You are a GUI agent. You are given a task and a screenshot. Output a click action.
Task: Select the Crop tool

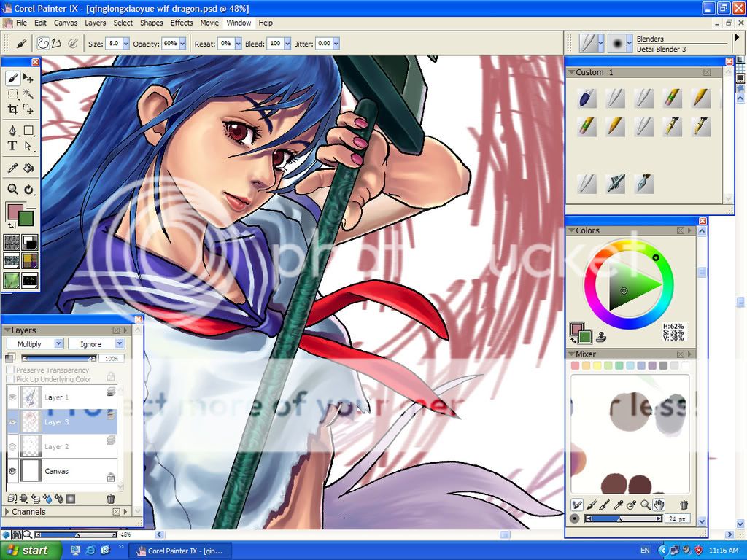click(x=13, y=109)
